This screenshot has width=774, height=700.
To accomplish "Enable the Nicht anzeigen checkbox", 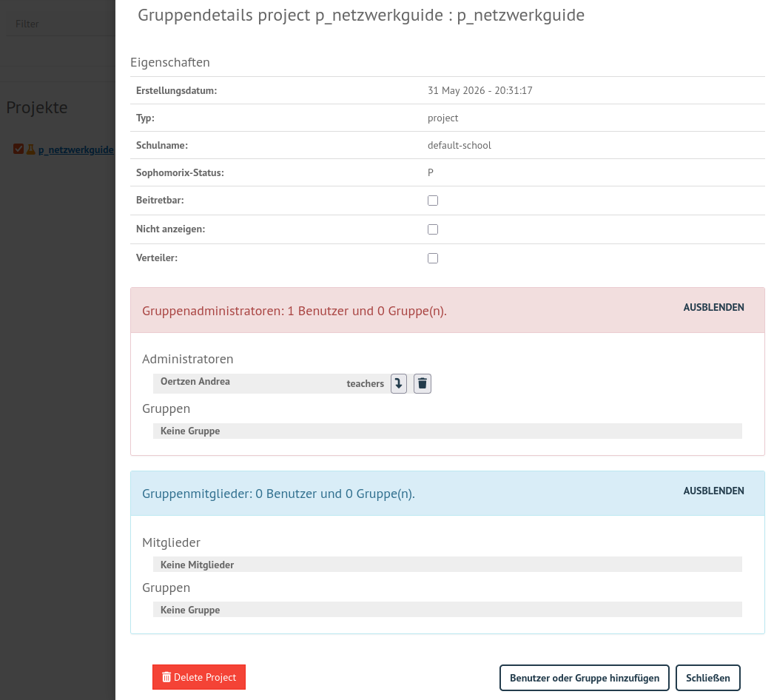I will tap(433, 229).
